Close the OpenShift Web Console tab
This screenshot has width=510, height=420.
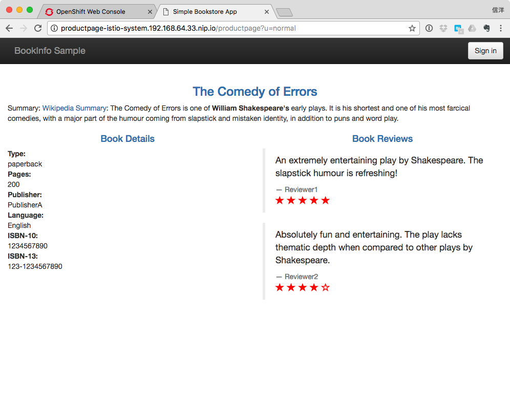[x=150, y=12]
